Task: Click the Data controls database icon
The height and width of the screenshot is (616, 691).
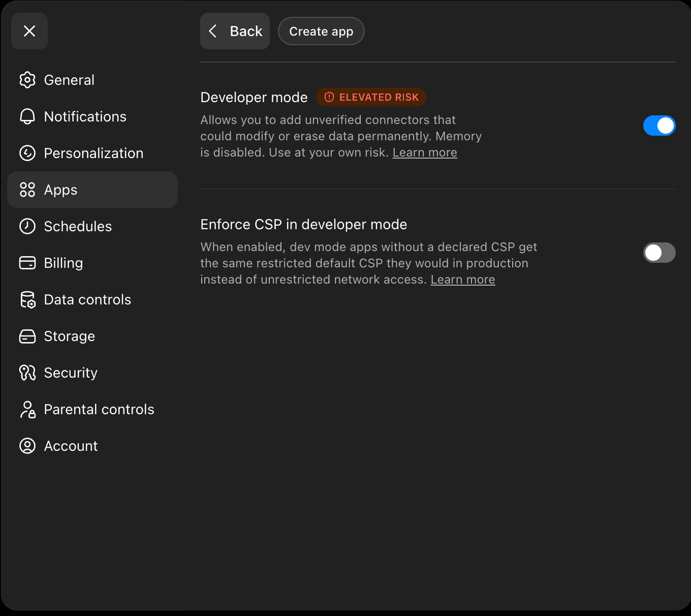Action: tap(27, 299)
